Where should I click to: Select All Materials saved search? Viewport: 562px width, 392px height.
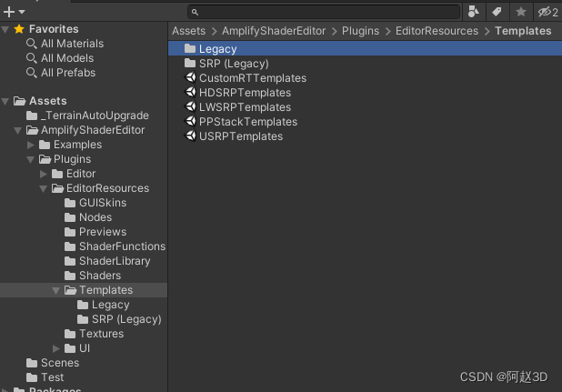click(72, 44)
